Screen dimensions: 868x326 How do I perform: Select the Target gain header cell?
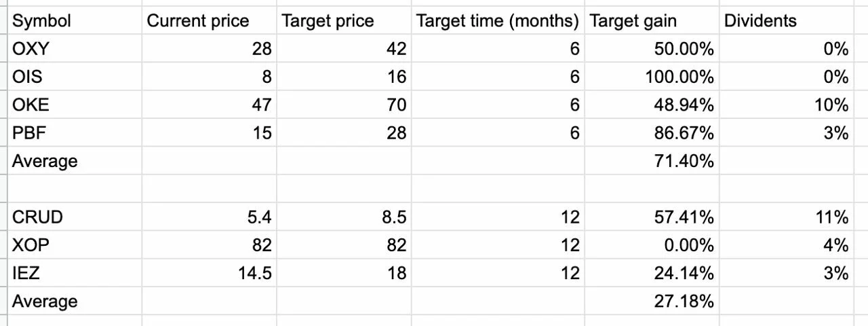coord(652,20)
